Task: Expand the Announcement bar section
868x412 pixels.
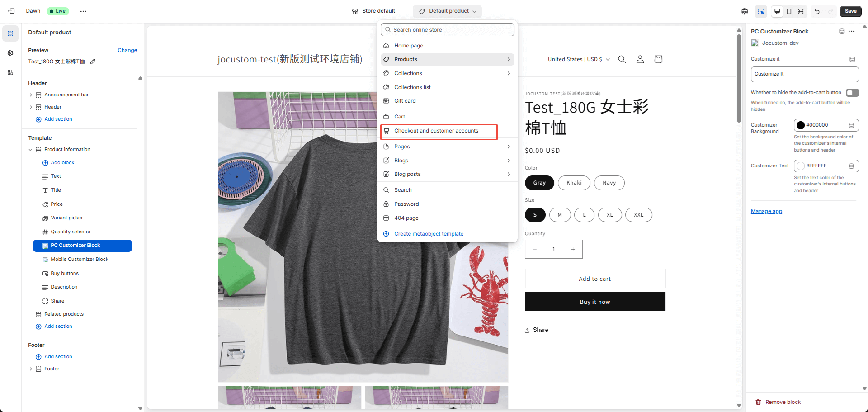Action: (31, 95)
